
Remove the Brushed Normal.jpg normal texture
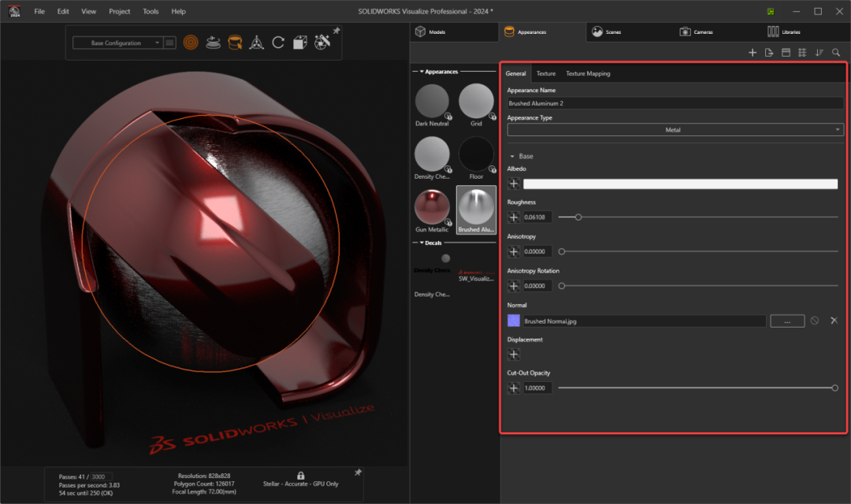pos(834,321)
